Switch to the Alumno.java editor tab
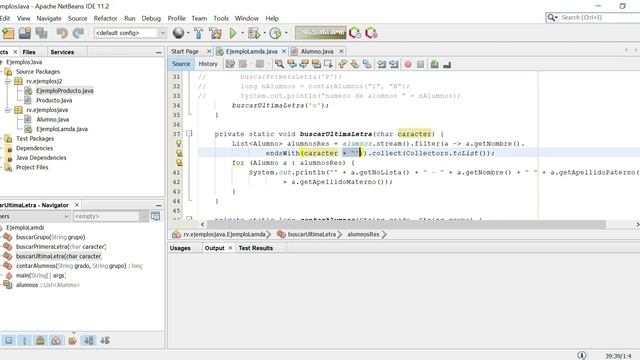Screen dimensions: 640x360 tap(317, 51)
